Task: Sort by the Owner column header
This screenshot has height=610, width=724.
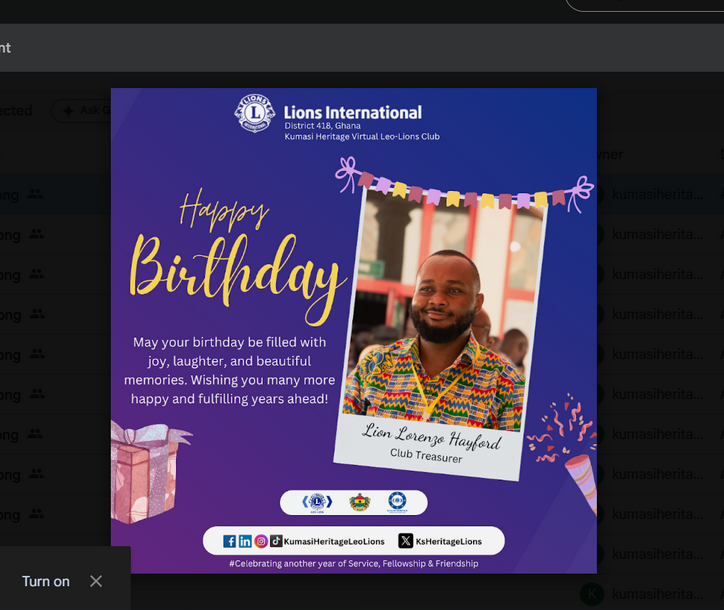Action: 609,154
